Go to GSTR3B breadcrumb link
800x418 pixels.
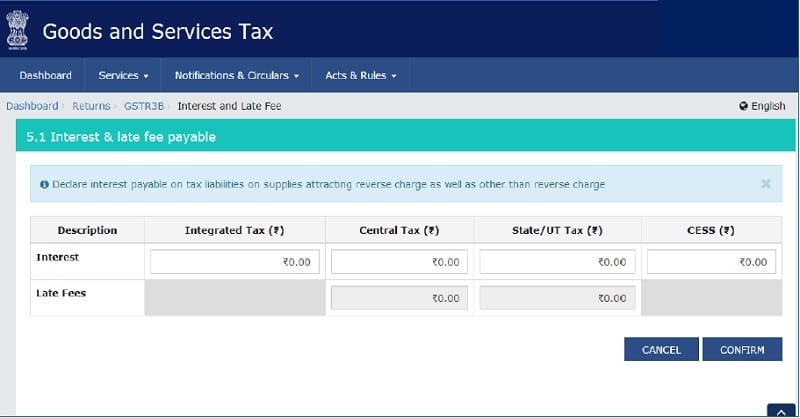(144, 106)
